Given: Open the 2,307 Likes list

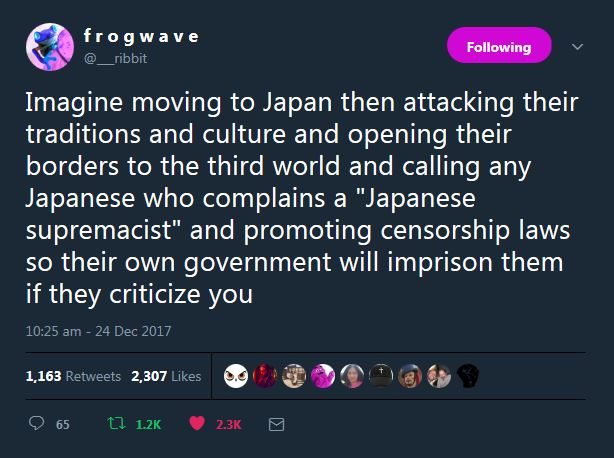Looking at the screenshot, I should coord(166,376).
